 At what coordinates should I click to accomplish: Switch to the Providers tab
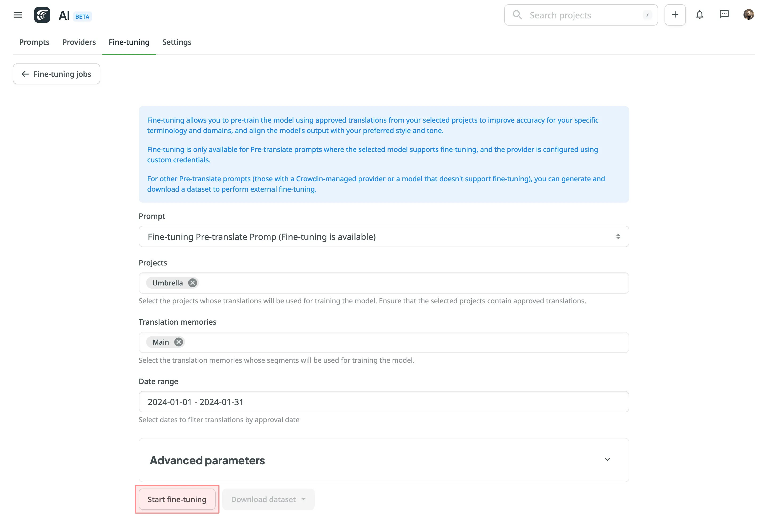coord(79,42)
